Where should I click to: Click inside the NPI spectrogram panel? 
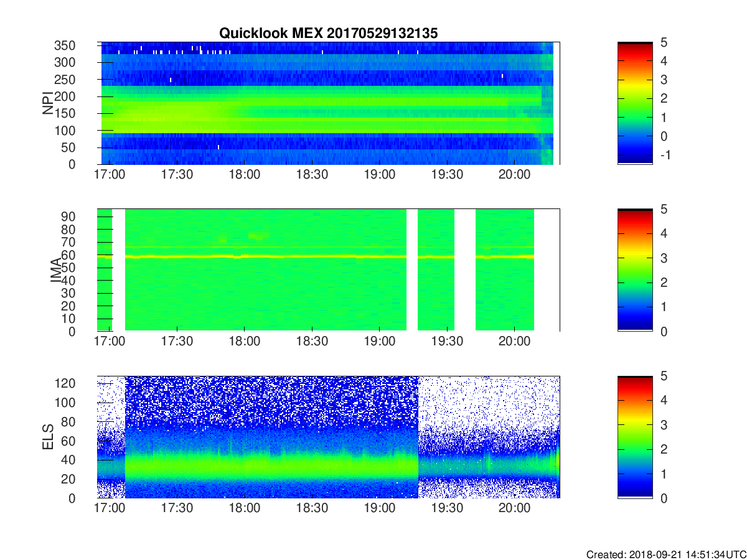tap(328, 103)
